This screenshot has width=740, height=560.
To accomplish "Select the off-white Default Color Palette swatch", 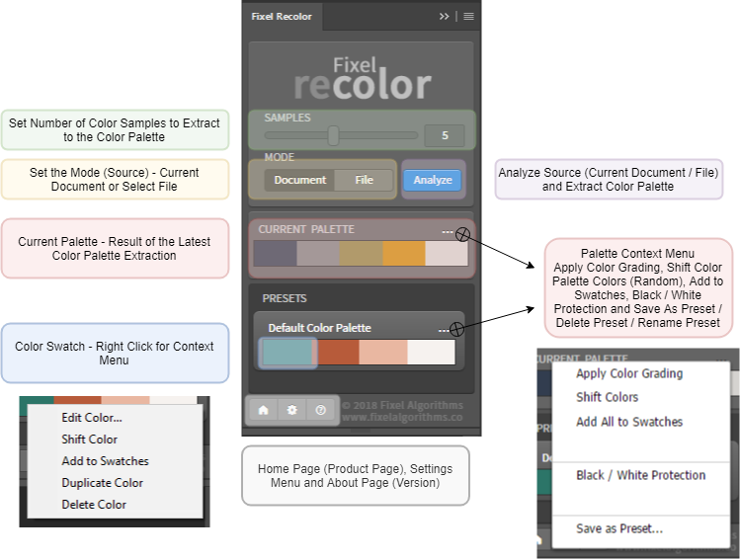I will (x=432, y=353).
